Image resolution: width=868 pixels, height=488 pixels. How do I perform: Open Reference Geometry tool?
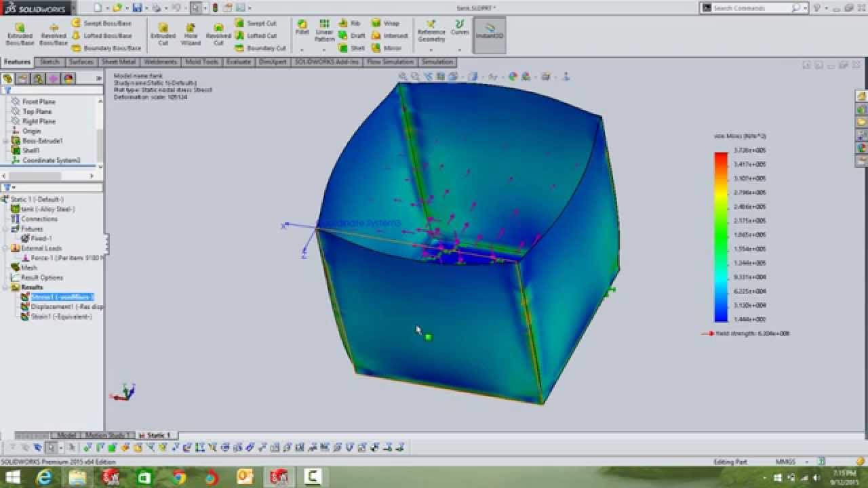(x=431, y=30)
